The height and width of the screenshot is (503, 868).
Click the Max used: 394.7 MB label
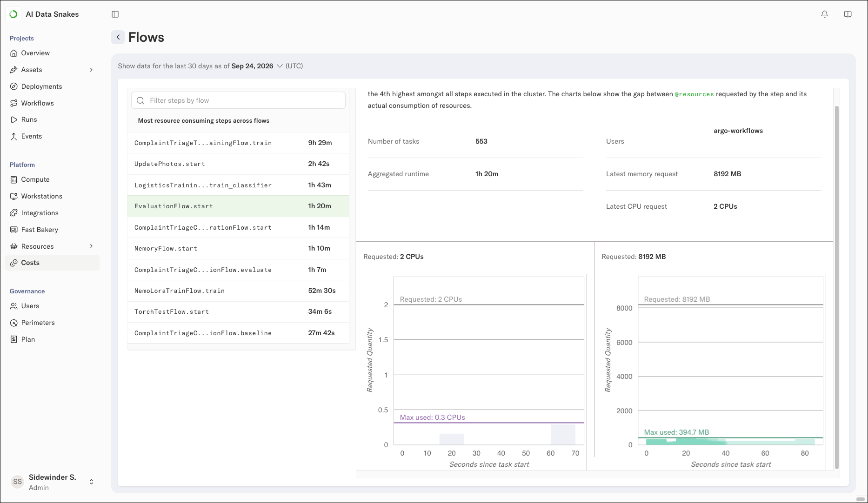click(676, 432)
